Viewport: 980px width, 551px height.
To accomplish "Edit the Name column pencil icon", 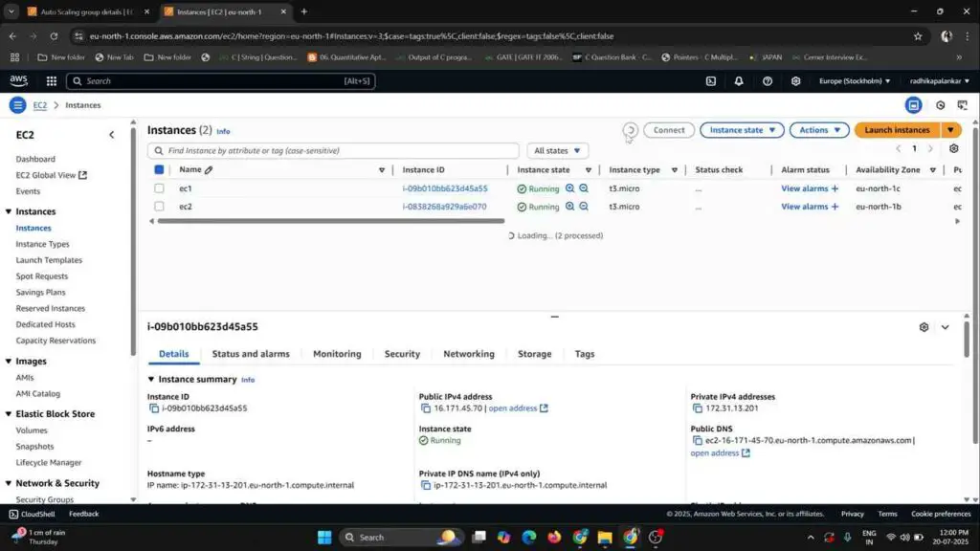I will click(209, 170).
